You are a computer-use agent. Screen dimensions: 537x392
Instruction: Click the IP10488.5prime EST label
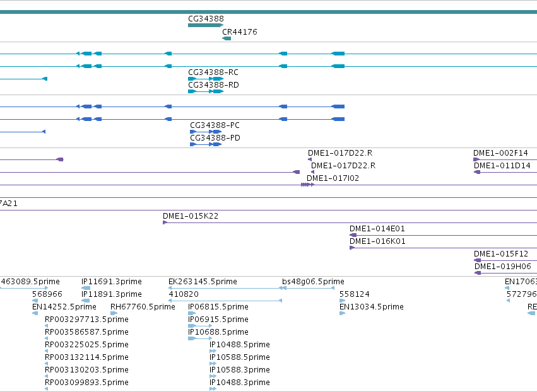239,345
